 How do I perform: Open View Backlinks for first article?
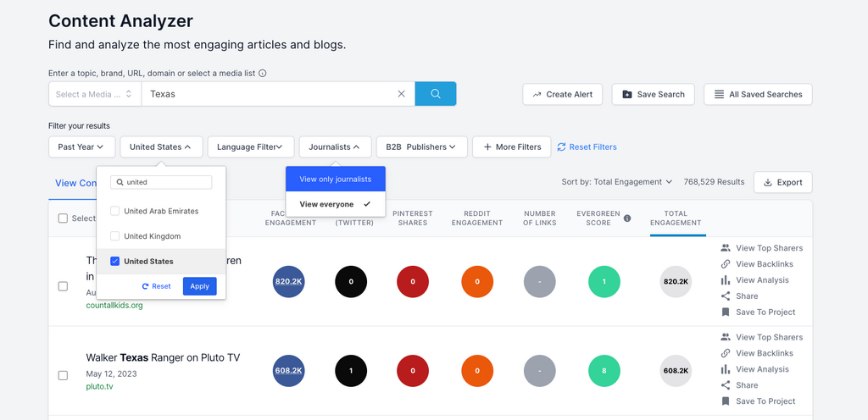coord(764,264)
